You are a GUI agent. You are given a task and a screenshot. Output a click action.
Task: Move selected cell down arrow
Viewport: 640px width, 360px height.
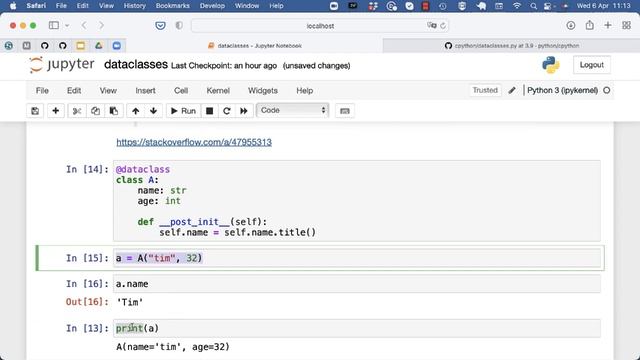coord(153,111)
